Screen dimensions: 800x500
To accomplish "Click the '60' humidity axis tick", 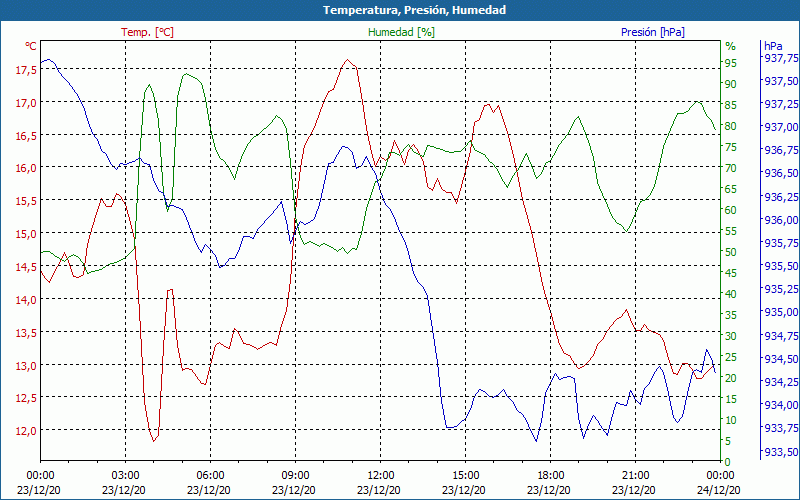I will [x=731, y=210].
